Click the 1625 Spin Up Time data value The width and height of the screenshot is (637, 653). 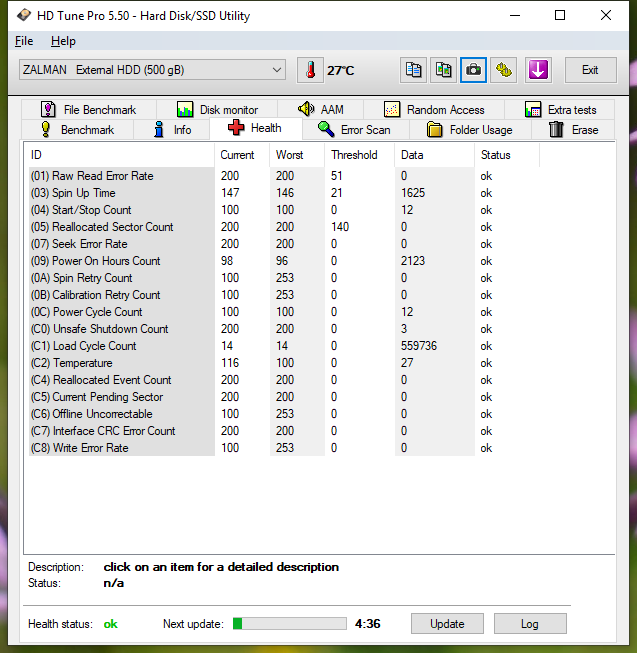point(413,193)
